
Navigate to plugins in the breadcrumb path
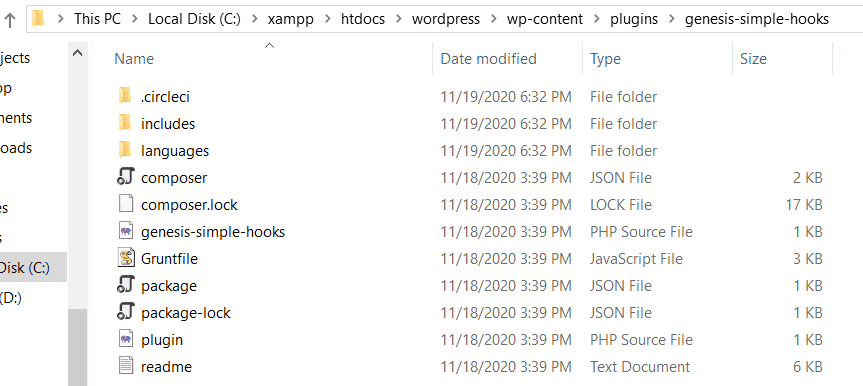(634, 20)
